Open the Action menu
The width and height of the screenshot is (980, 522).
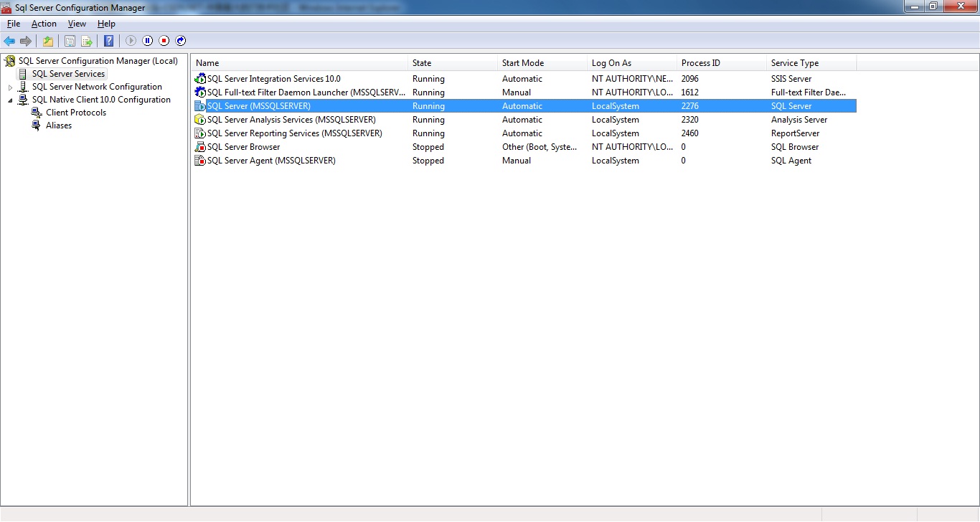(x=44, y=24)
